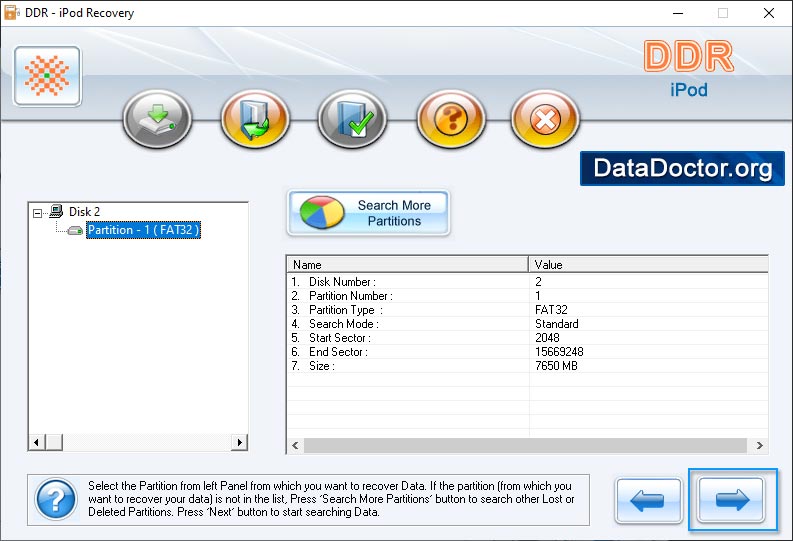
Task: Click the Value column header
Action: (648, 265)
